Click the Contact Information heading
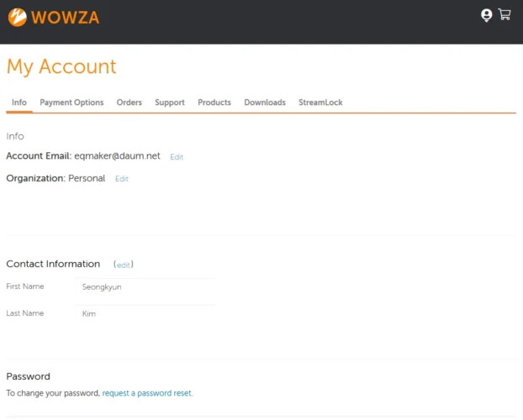 pos(53,264)
